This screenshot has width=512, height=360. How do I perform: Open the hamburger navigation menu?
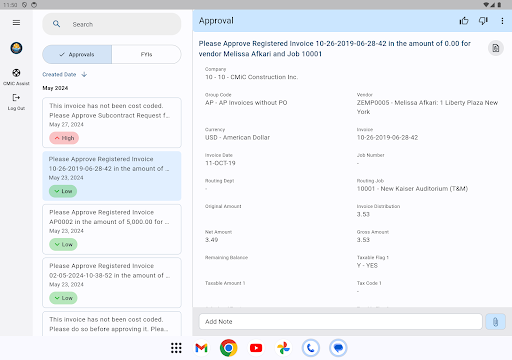coord(16,23)
